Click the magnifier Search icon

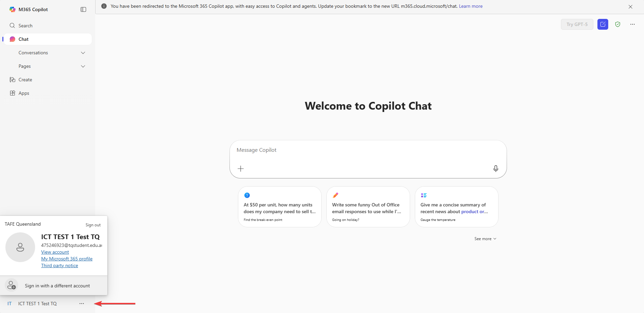12,26
